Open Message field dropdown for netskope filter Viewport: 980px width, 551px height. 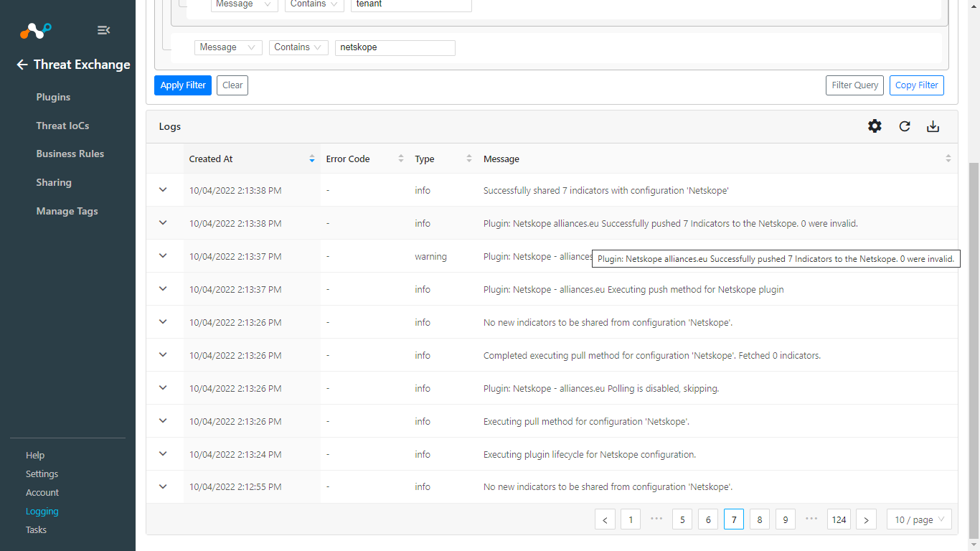228,47
